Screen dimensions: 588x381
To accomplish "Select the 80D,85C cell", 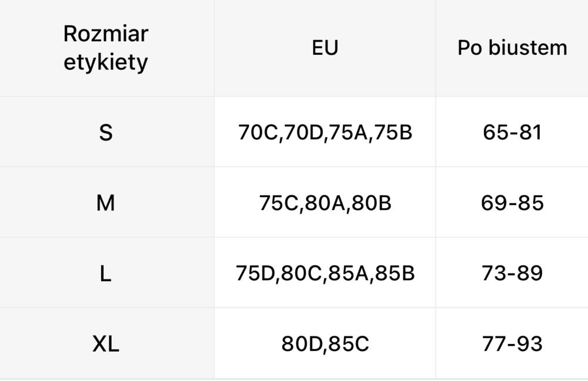I will click(x=325, y=343).
